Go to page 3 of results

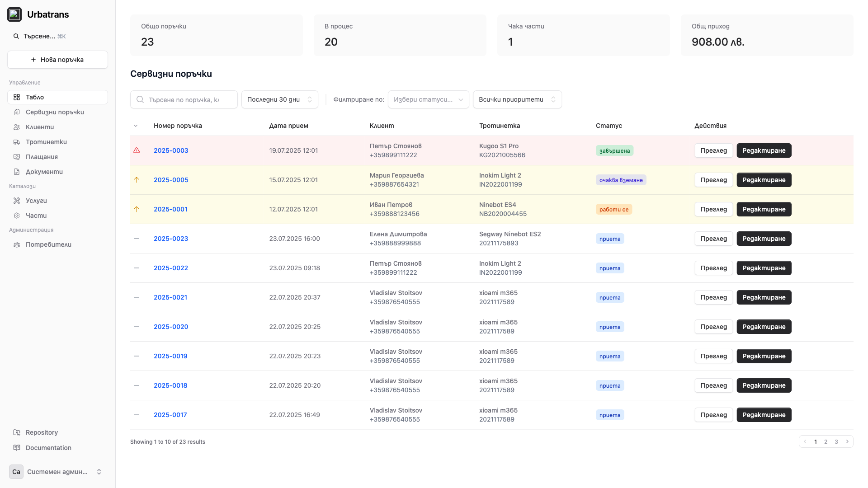(836, 441)
